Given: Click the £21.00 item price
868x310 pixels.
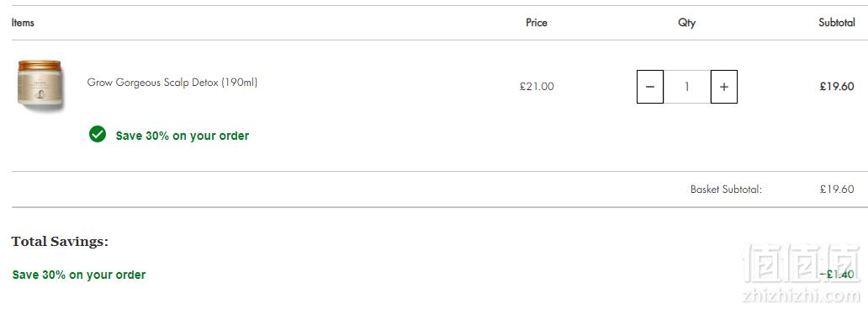Looking at the screenshot, I should (x=537, y=87).
